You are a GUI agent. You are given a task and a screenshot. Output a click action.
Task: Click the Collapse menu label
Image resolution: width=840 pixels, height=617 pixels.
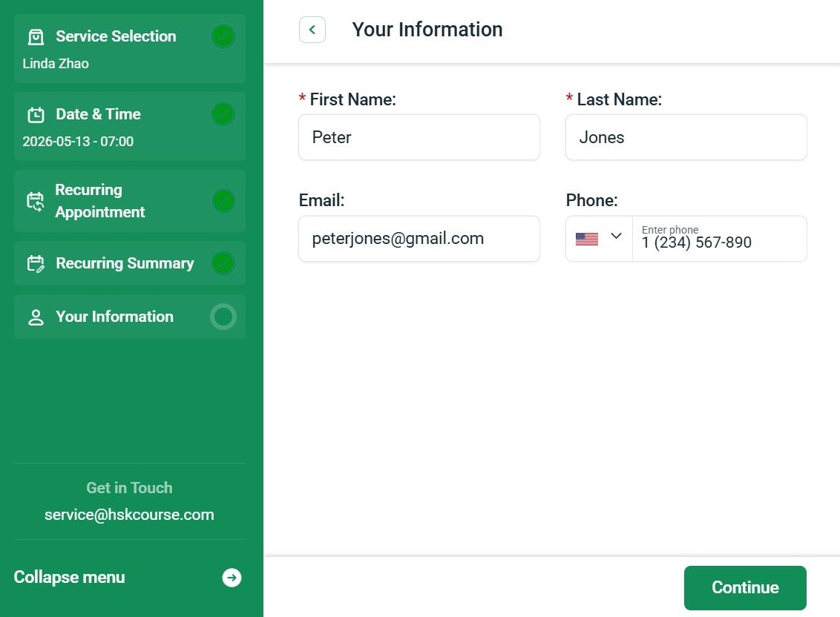(69, 578)
